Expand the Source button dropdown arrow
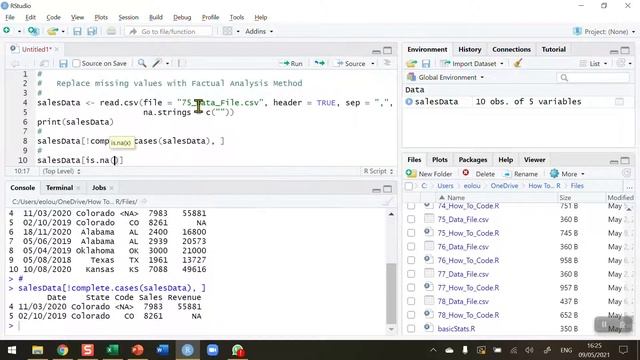 pos(373,64)
